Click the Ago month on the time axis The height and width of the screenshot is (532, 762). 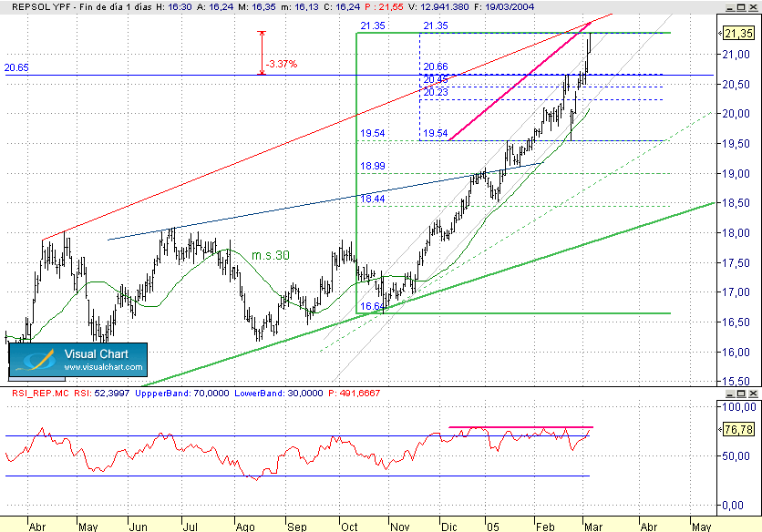tap(245, 527)
